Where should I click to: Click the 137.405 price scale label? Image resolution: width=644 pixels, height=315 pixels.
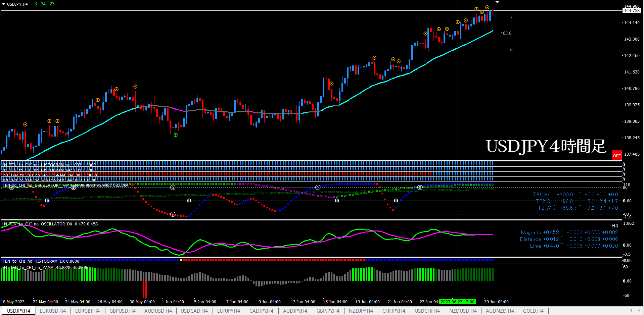pos(632,154)
